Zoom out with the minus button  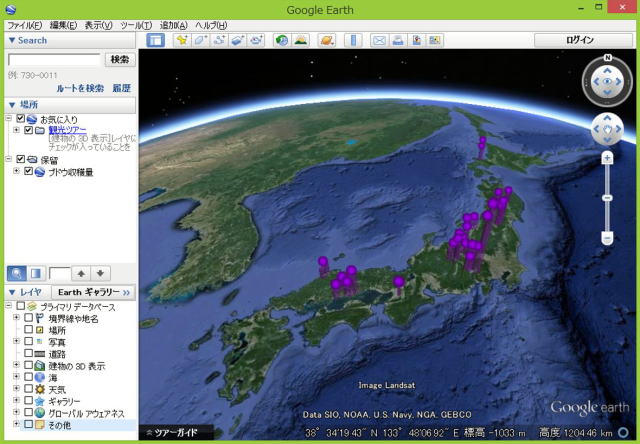pyautogui.click(x=607, y=238)
